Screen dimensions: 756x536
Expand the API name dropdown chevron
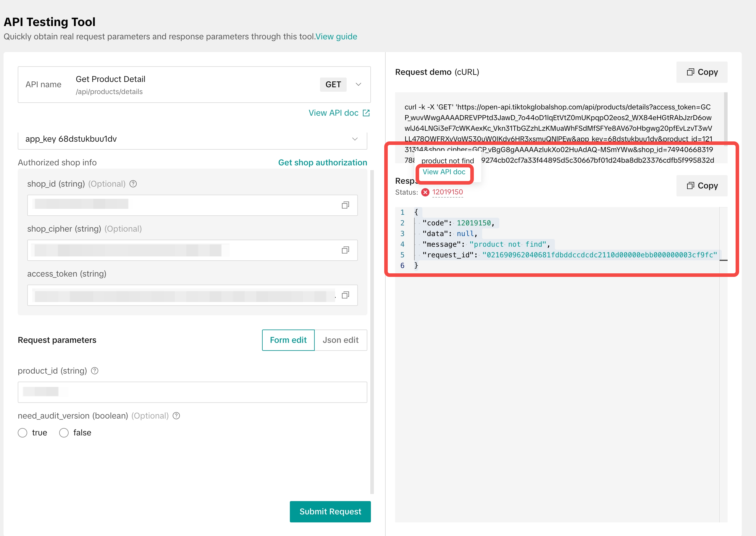[358, 85]
